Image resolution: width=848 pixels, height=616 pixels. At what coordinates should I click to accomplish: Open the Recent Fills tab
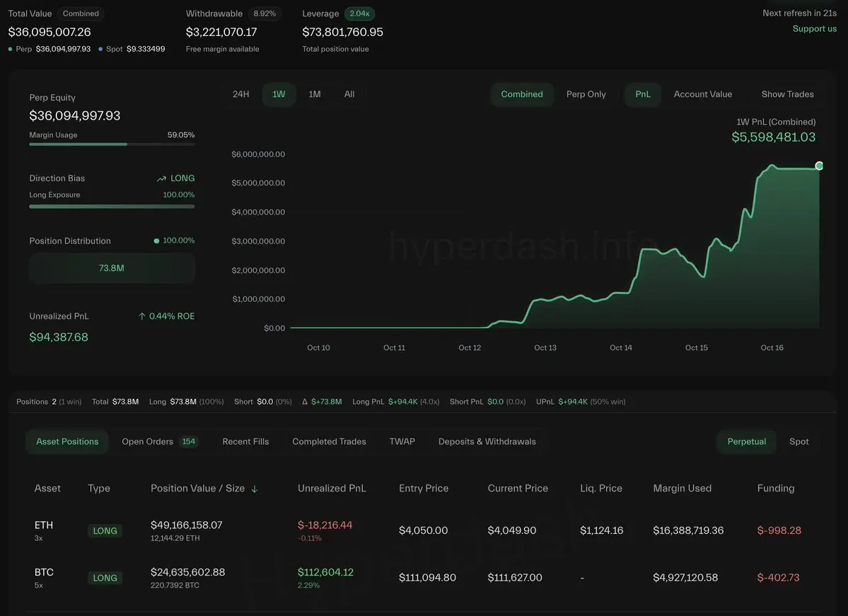(x=245, y=442)
